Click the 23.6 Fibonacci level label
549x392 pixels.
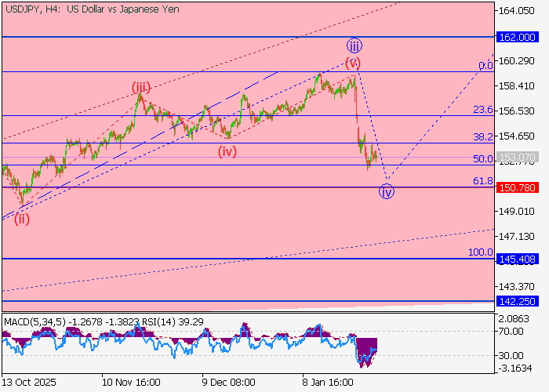pos(482,110)
